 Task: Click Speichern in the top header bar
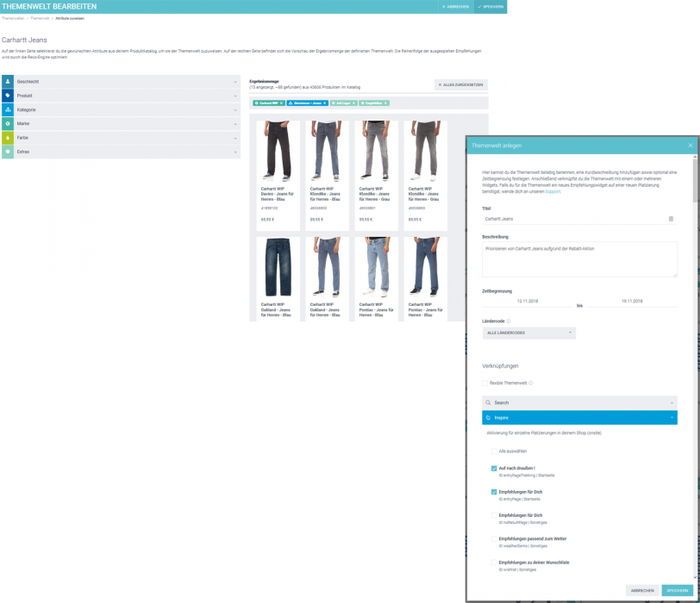(491, 7)
